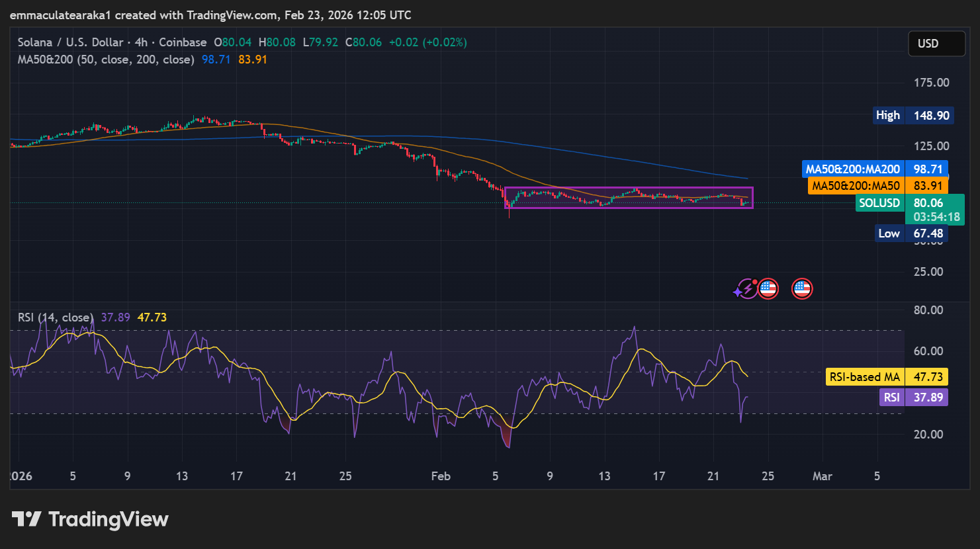This screenshot has height=549, width=980.
Task: Click the 175.00 level on price axis
Action: [x=931, y=83]
